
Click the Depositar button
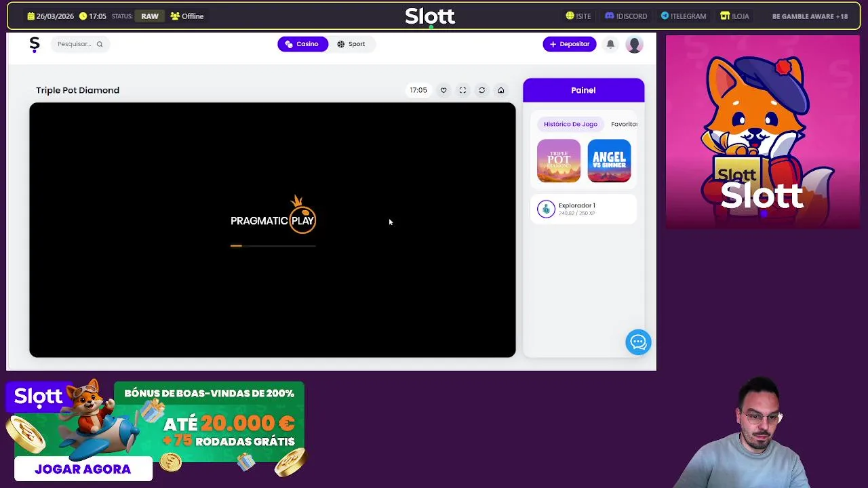point(570,44)
